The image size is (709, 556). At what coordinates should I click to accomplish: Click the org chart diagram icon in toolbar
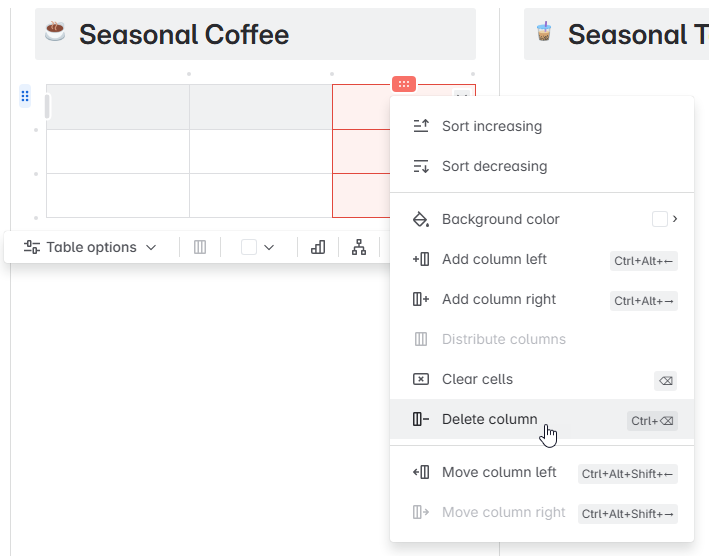359,247
